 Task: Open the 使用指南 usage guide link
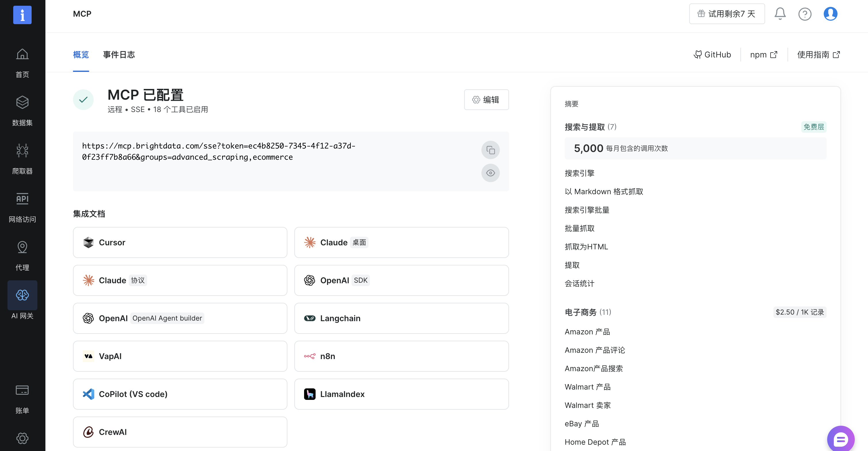click(x=818, y=55)
